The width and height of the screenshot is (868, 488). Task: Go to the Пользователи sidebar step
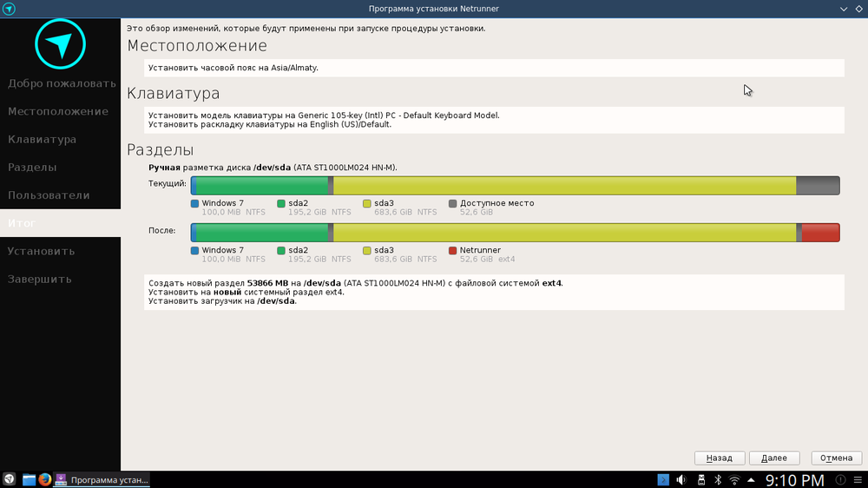coord(61,195)
